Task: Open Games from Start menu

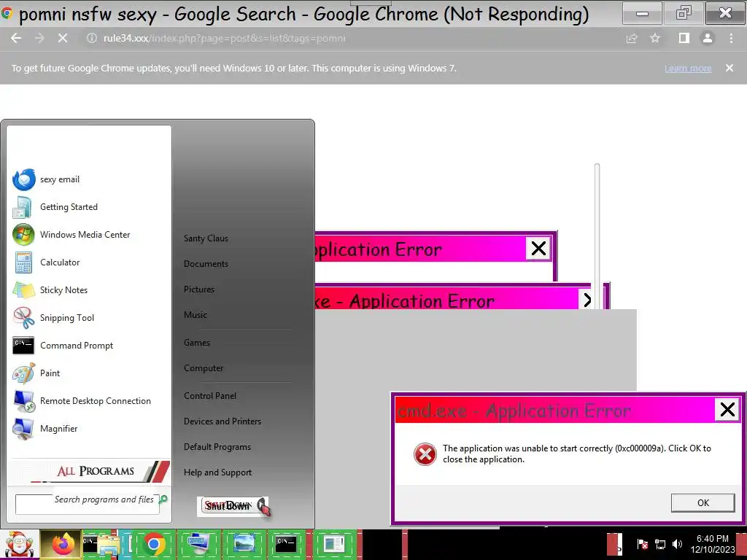Action: pos(197,343)
